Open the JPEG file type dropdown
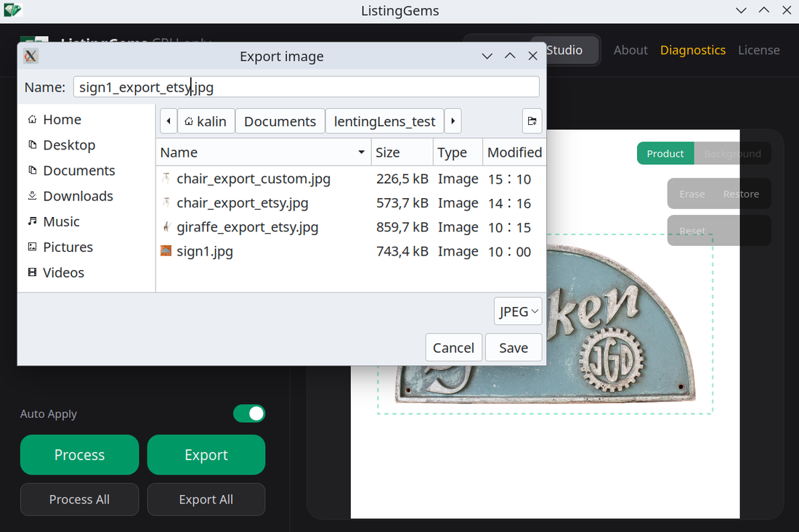Image resolution: width=799 pixels, height=532 pixels. click(x=518, y=311)
